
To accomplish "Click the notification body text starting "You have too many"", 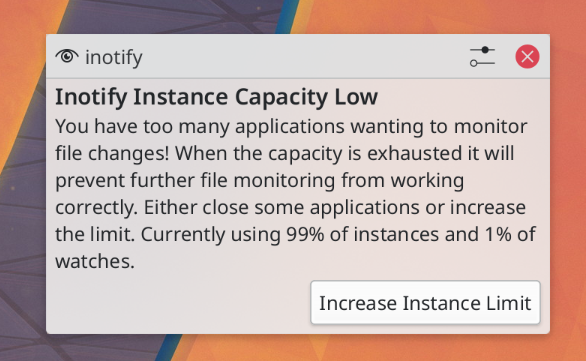I will (295, 193).
